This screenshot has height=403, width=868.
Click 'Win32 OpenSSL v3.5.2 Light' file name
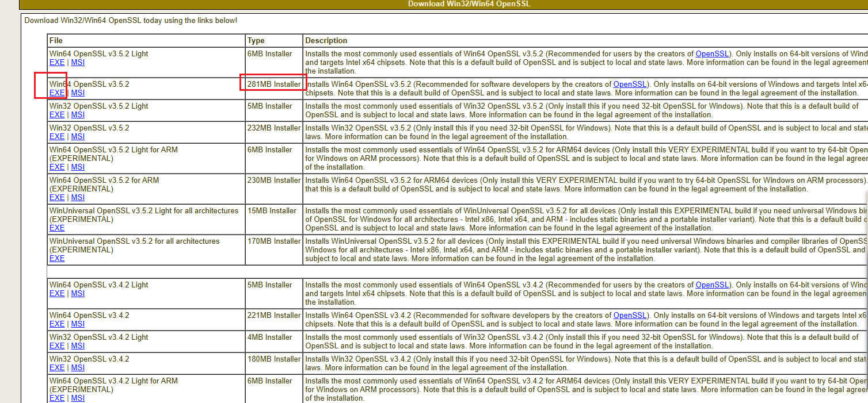(x=98, y=106)
